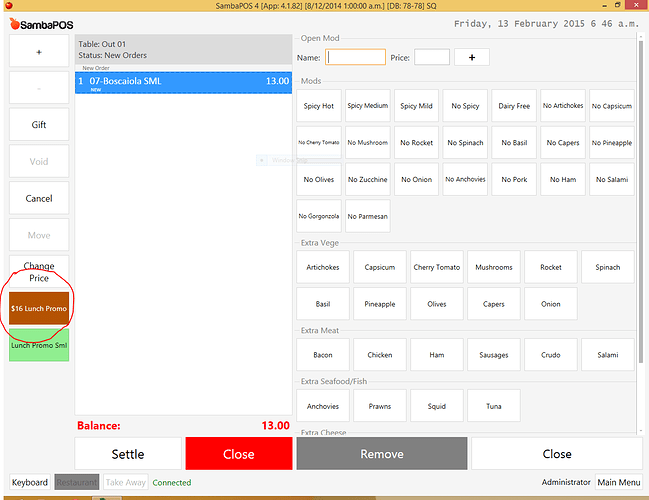This screenshot has height=500, width=649.
Task: Click the red Close ticket button
Action: (239, 454)
